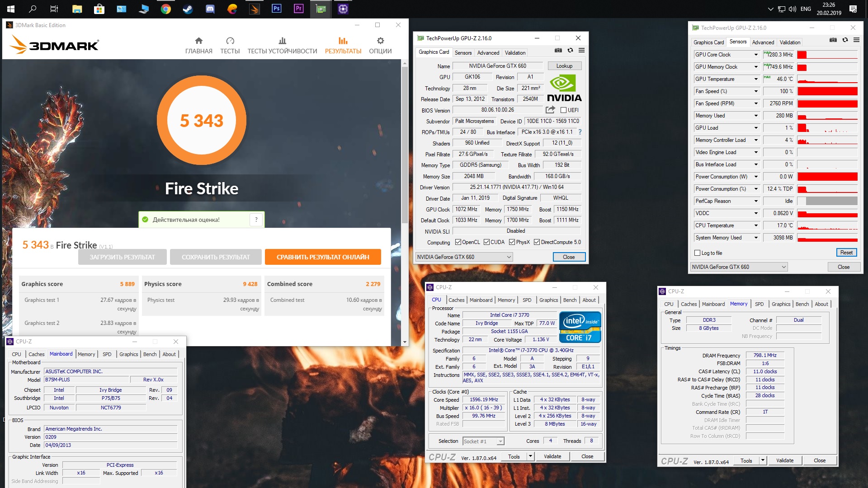Launch Photoshop from the taskbar
868x488 pixels.
pyautogui.click(x=276, y=9)
